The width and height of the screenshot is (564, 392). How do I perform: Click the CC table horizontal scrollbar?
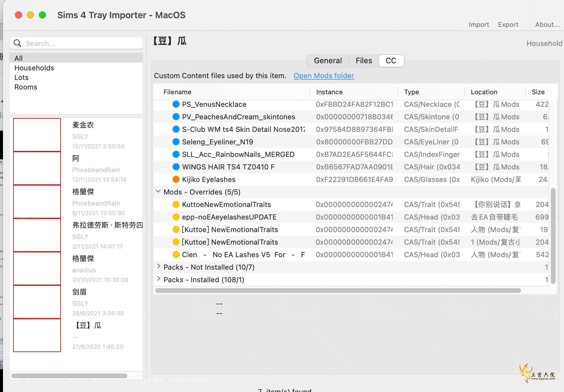(338, 290)
